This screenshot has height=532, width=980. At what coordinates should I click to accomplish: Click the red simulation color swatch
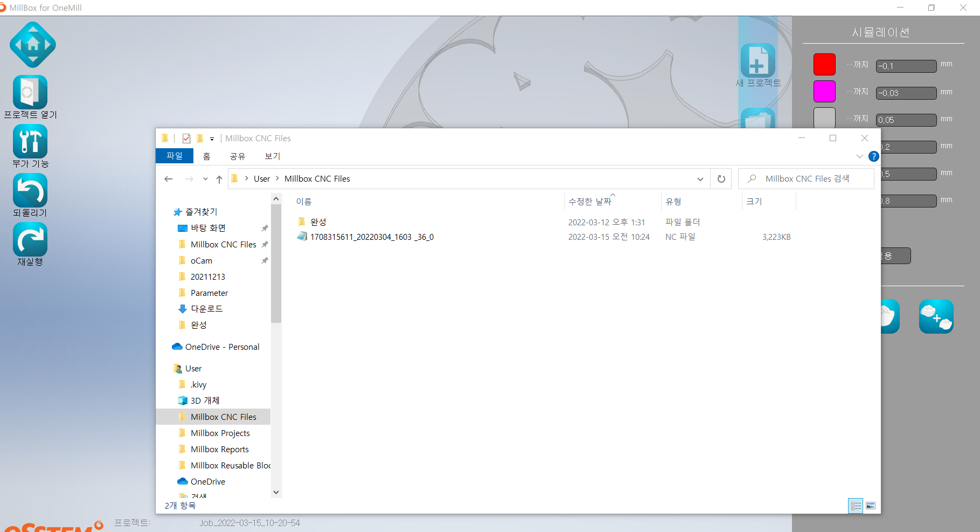coord(824,64)
